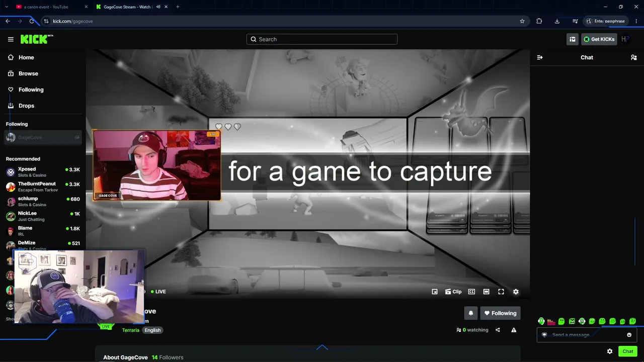Viewport: 644px width, 362px height.
Task: Insert the first headphone-wearing green emote
Action: pyautogui.click(x=541, y=321)
